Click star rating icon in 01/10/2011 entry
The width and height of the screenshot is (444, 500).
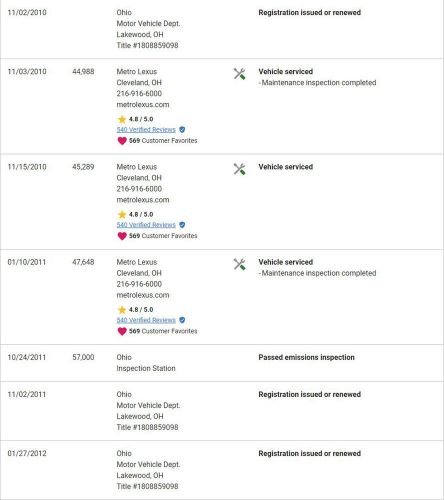122,310
